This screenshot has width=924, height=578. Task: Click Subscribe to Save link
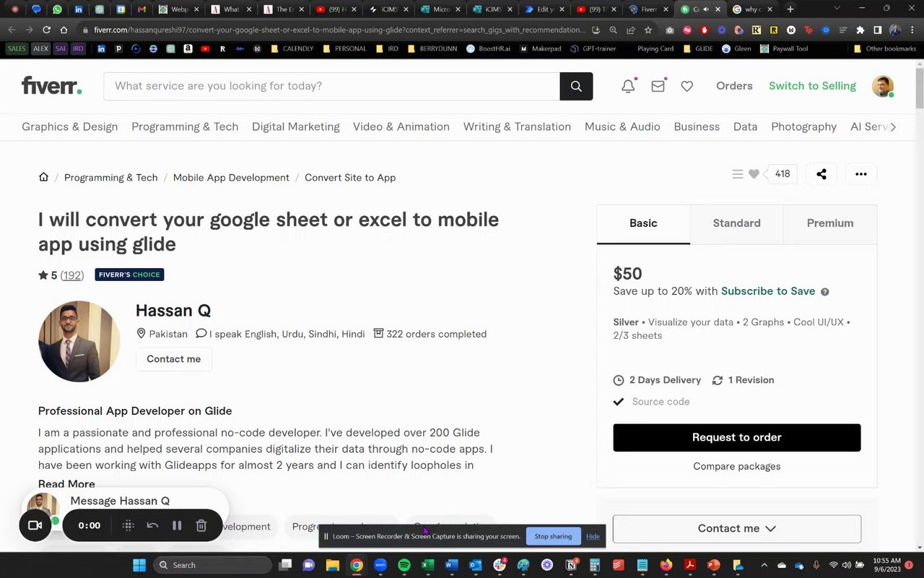[768, 291]
